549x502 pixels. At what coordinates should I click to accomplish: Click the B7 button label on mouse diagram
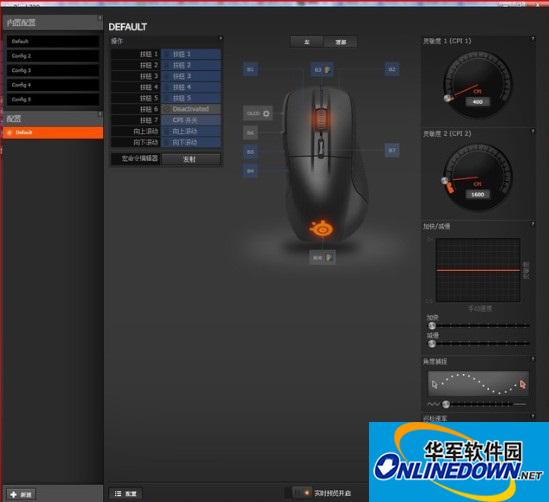(392, 150)
